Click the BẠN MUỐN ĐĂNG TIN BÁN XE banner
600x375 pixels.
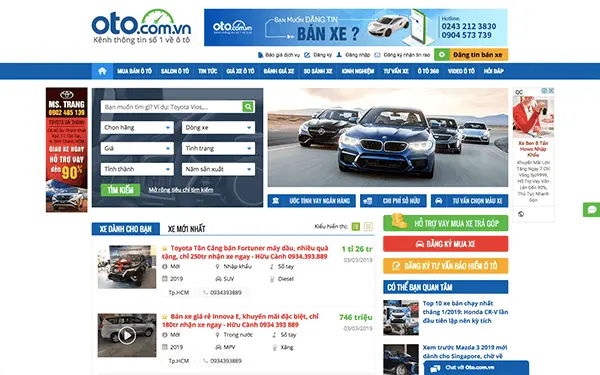[355, 28]
